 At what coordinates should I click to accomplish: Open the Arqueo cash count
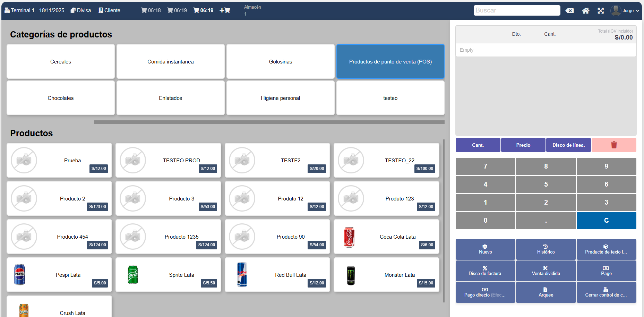[x=546, y=292]
